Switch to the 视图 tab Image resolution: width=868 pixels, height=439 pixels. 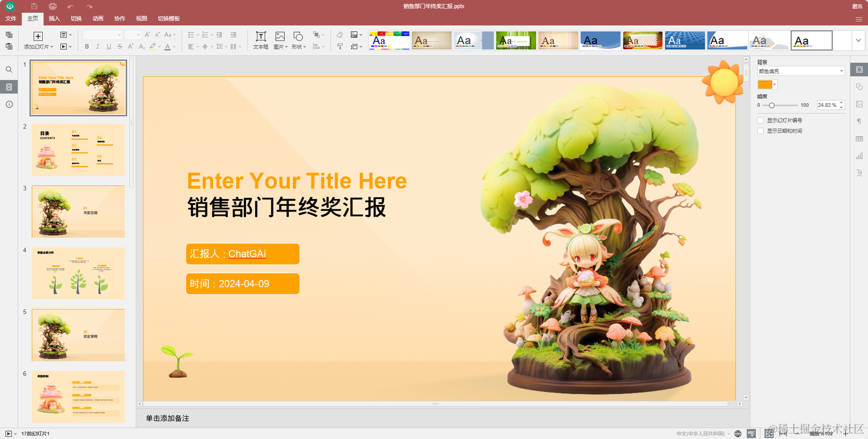[142, 19]
